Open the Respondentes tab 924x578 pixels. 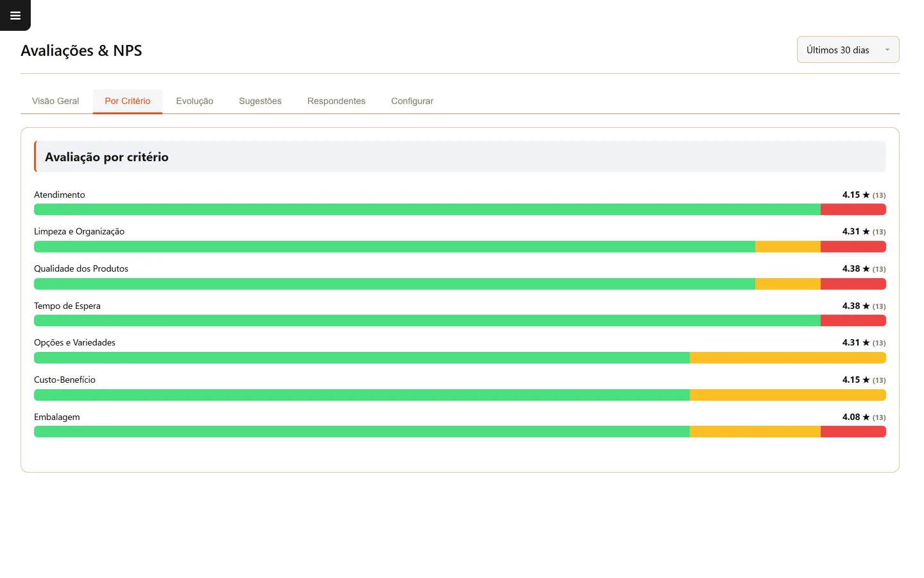[336, 101]
